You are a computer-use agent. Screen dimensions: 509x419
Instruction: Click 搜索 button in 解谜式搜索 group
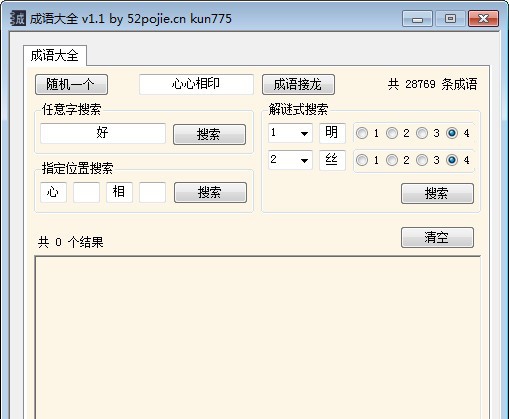437,193
